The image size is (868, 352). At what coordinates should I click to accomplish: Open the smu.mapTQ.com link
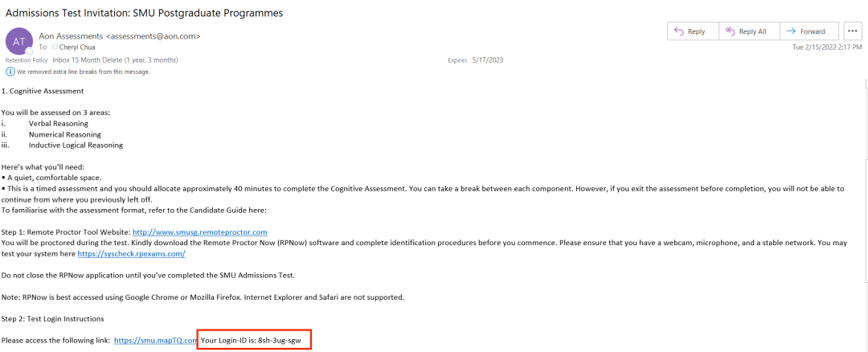tap(156, 341)
